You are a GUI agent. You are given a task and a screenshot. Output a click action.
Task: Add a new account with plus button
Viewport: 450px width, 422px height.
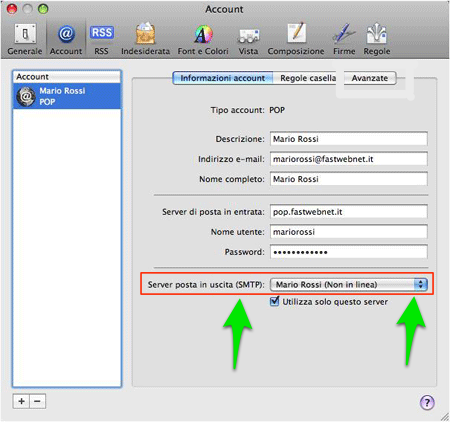pos(21,401)
